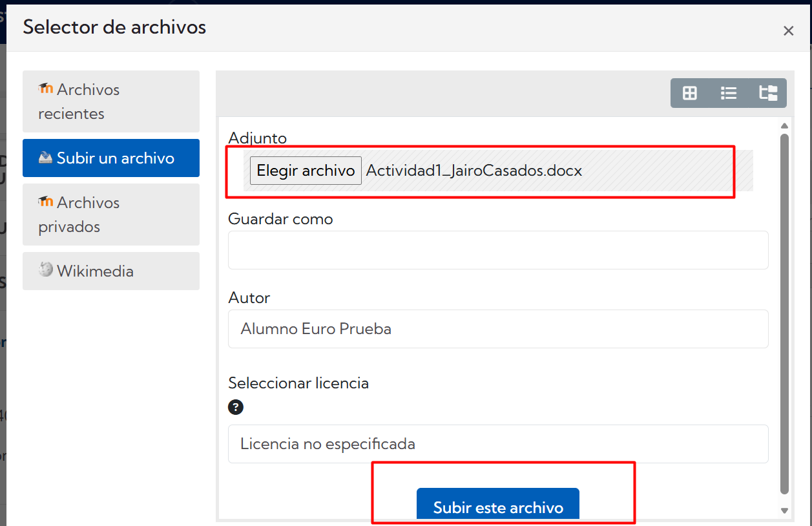Focus the Guardar como text field
Image resolution: width=812 pixels, height=526 pixels.
click(497, 250)
